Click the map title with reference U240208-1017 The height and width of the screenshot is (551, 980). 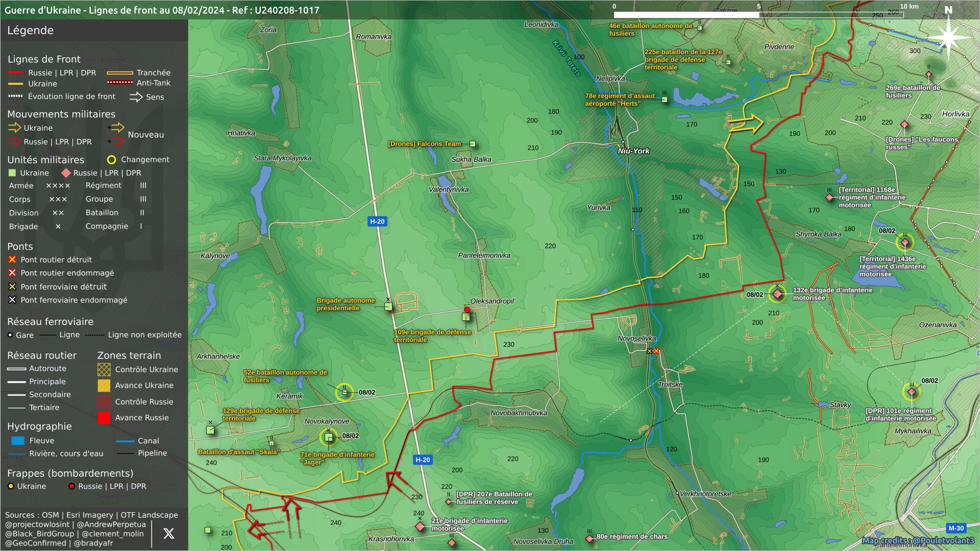click(162, 10)
